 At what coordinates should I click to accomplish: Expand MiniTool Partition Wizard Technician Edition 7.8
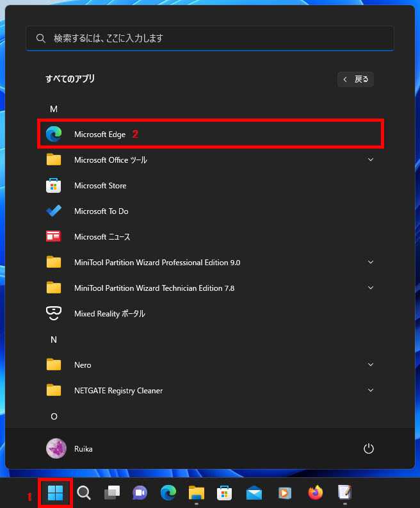coord(370,288)
